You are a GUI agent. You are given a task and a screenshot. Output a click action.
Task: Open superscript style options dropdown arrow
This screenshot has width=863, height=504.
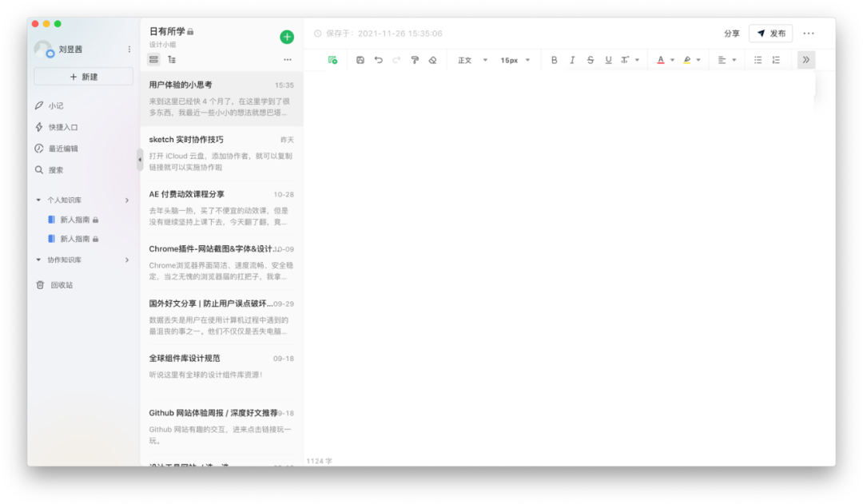coord(638,60)
